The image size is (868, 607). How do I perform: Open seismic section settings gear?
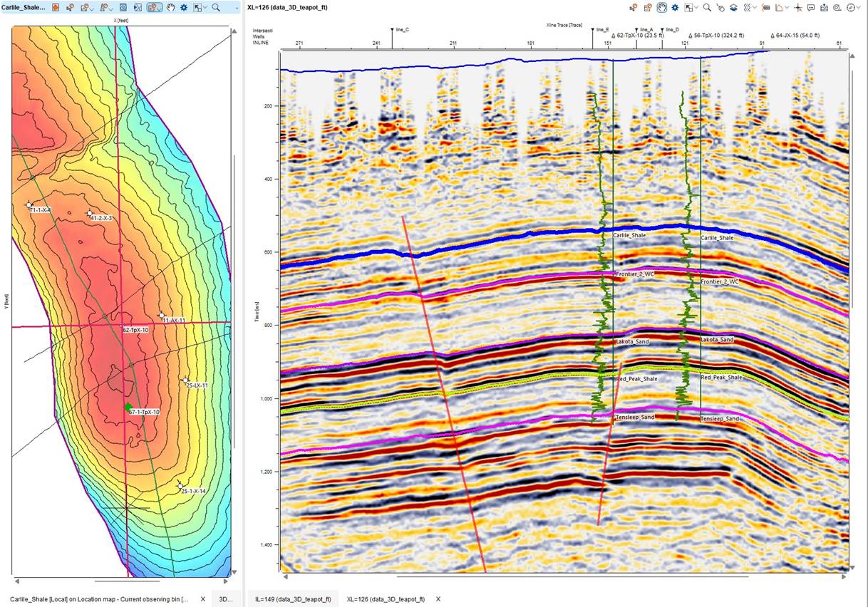[x=675, y=8]
